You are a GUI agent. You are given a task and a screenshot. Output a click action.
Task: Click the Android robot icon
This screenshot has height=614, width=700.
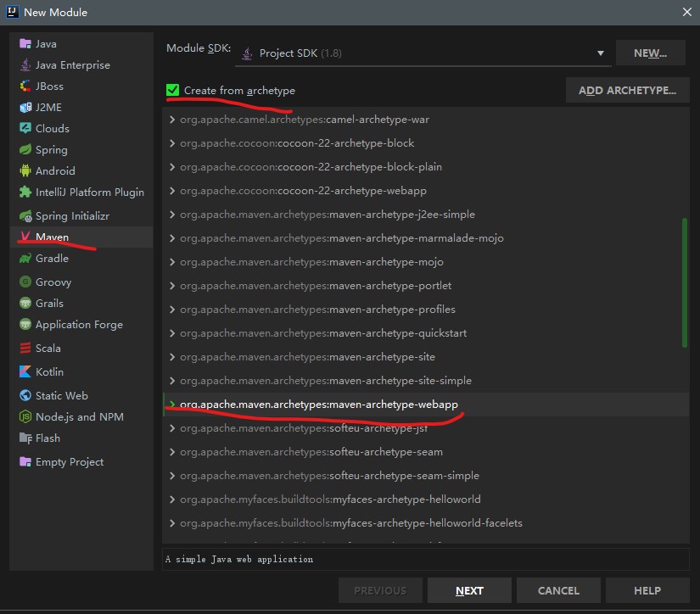click(25, 170)
